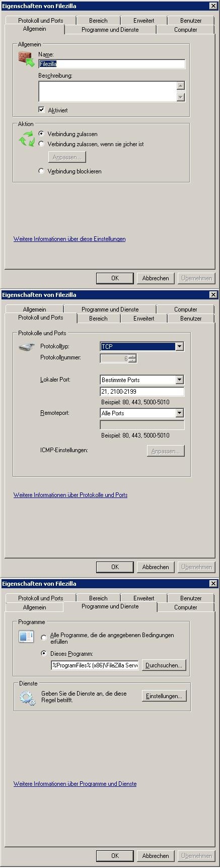220x868 pixels.
Task: Click OK in the Allgemein view window
Action: pos(115,278)
